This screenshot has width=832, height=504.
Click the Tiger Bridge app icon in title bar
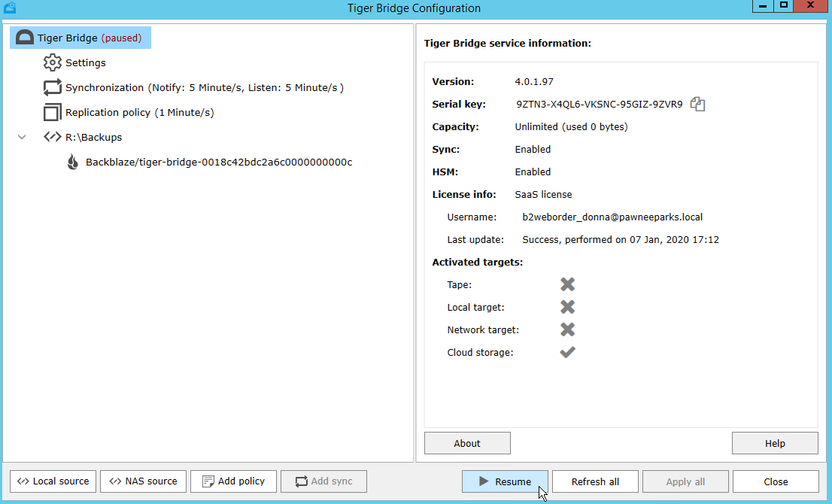(10, 8)
